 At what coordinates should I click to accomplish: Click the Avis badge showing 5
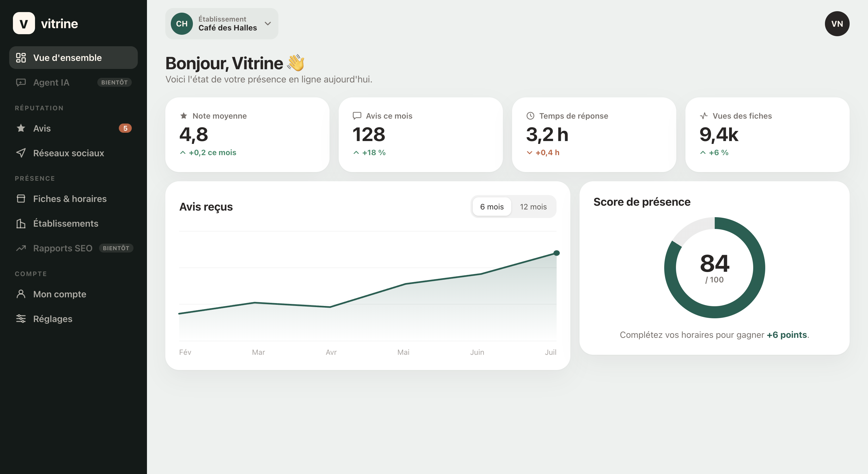(x=125, y=128)
